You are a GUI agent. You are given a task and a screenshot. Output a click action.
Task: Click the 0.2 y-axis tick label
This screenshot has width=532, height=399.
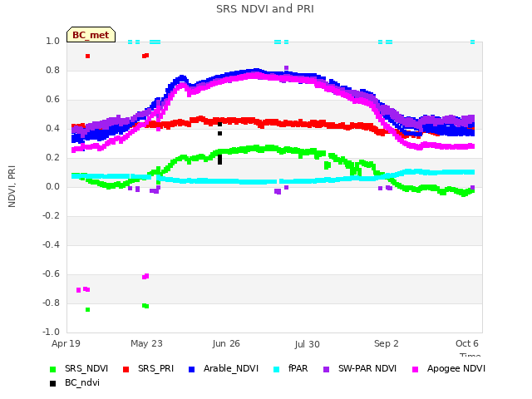coord(52,158)
